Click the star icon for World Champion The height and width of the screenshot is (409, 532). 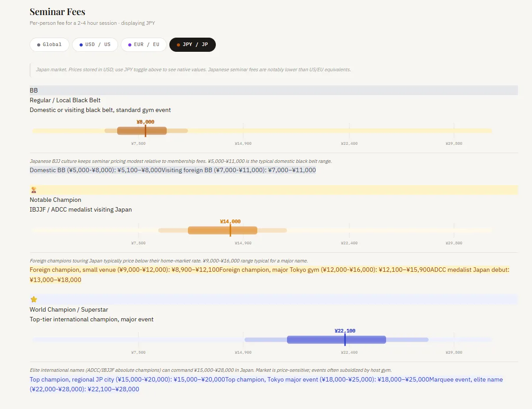(x=34, y=299)
